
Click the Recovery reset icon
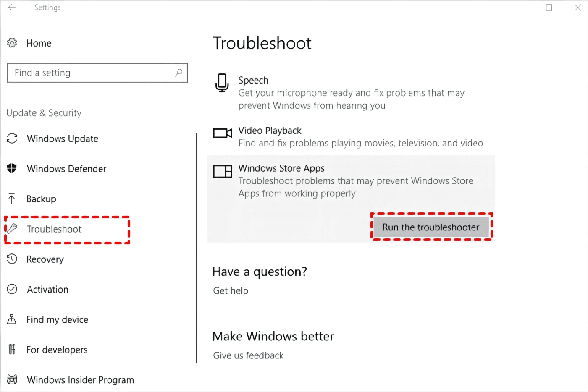pos(11,259)
